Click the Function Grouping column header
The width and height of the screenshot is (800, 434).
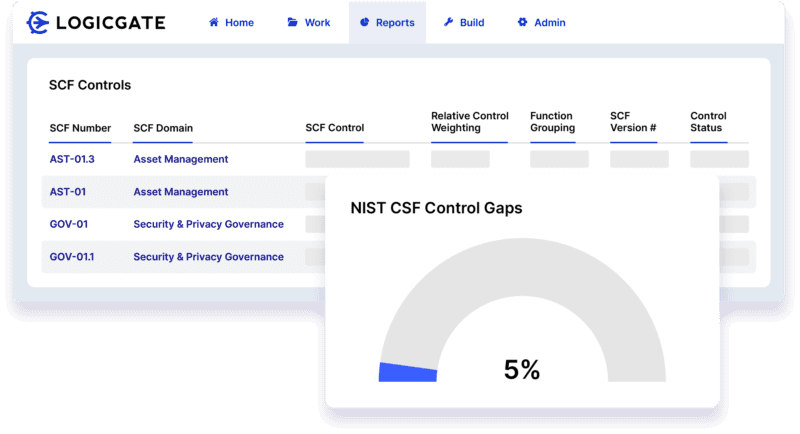pos(553,122)
